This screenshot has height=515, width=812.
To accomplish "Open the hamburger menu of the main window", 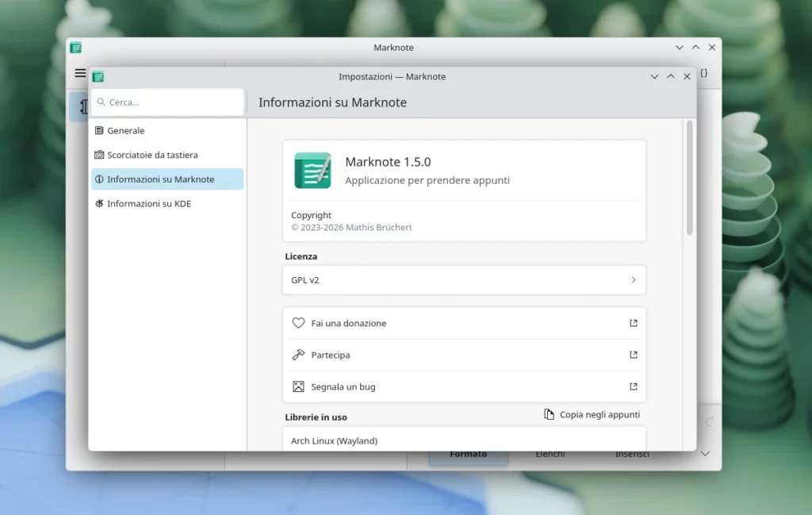I will (x=80, y=72).
